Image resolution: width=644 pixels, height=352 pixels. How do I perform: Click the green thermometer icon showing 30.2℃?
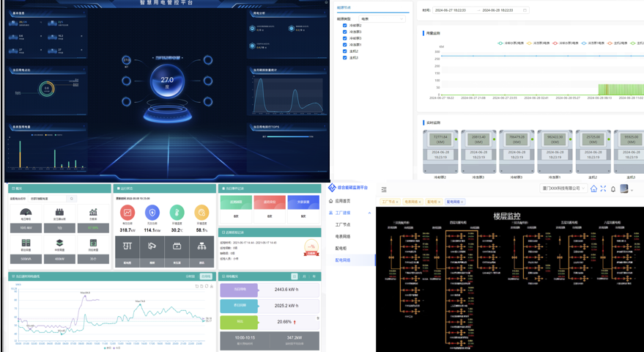pos(177,213)
